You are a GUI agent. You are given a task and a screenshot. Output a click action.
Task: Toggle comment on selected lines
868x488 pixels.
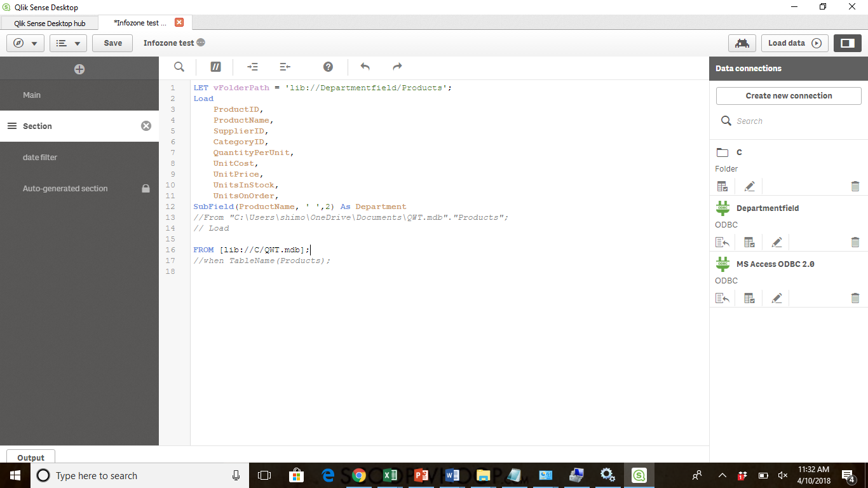(x=215, y=67)
